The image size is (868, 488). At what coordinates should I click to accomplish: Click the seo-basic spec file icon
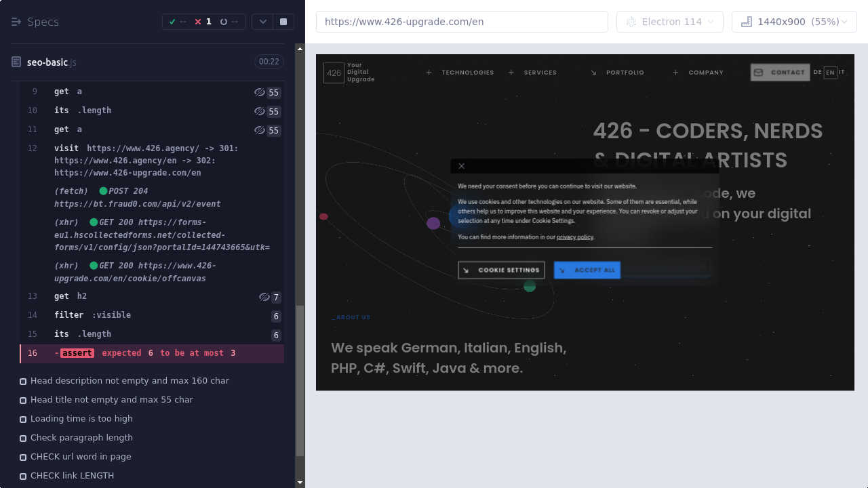point(16,62)
